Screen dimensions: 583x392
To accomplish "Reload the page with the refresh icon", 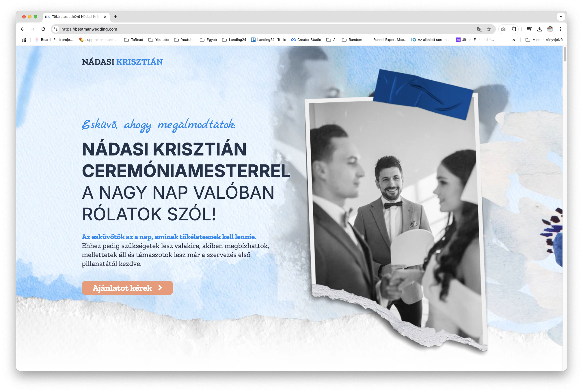I will (x=43, y=29).
